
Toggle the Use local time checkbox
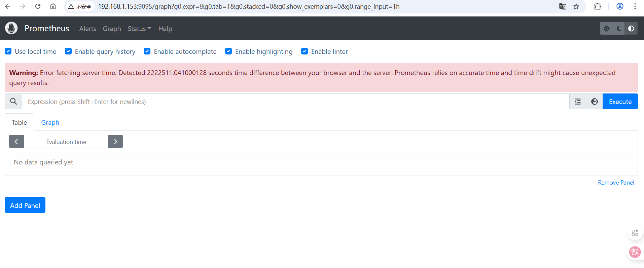tap(8, 51)
